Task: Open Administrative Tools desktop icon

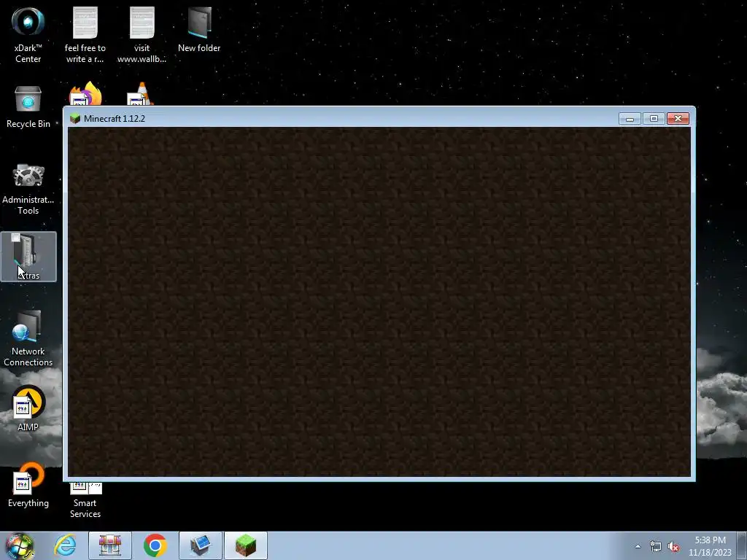Action: (28, 189)
